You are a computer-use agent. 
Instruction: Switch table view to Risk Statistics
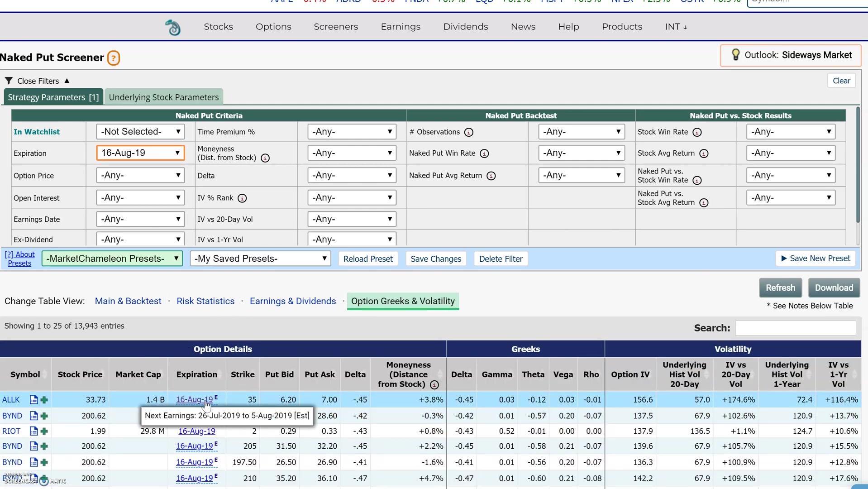pos(205,301)
